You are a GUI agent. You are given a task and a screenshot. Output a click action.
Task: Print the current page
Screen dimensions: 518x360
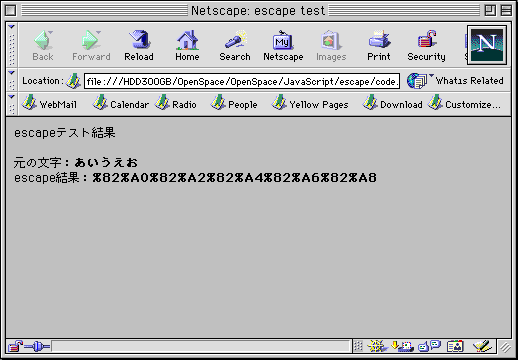[x=379, y=45]
